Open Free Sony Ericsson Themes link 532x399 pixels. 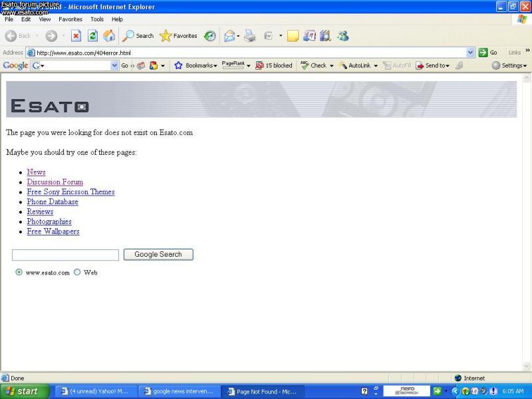click(x=71, y=192)
